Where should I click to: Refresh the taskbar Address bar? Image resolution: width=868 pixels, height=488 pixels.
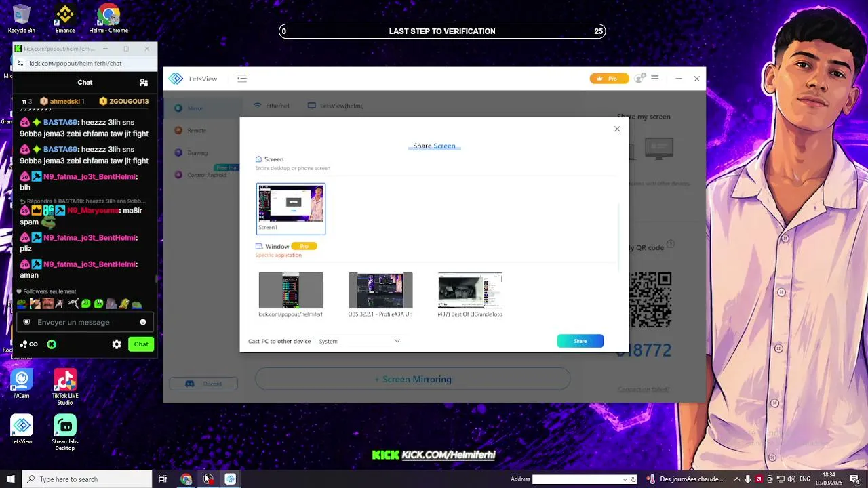(x=634, y=479)
